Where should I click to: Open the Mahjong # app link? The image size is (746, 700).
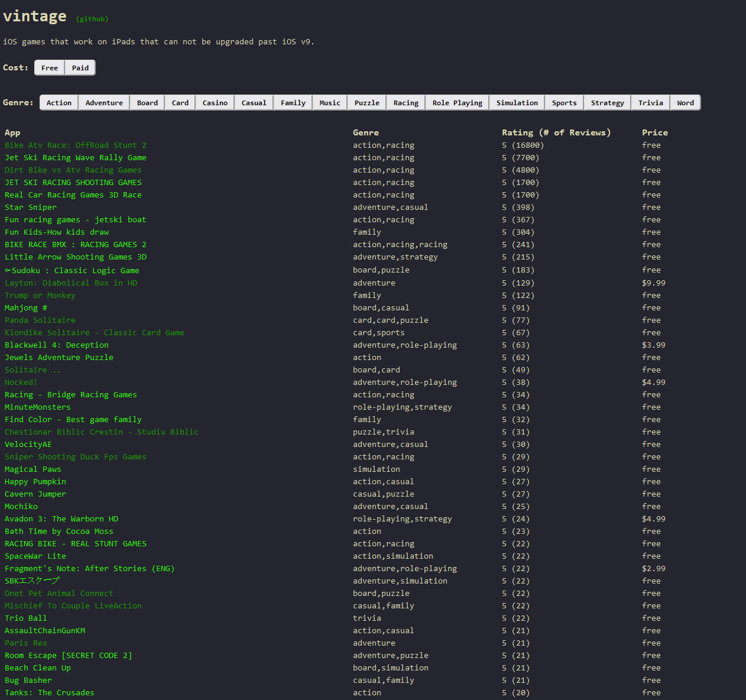coord(26,308)
